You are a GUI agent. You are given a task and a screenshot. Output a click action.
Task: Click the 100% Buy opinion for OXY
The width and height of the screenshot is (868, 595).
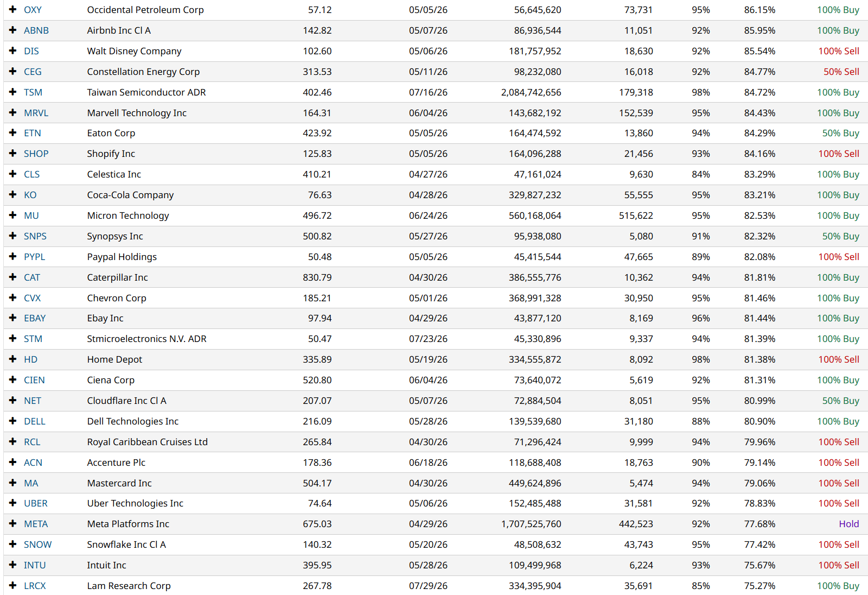tap(838, 10)
